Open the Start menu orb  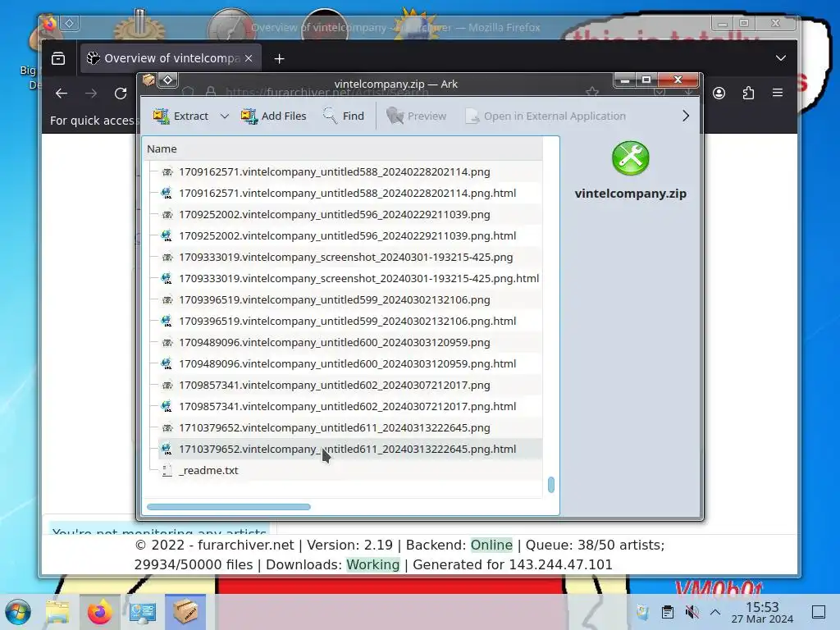point(18,612)
